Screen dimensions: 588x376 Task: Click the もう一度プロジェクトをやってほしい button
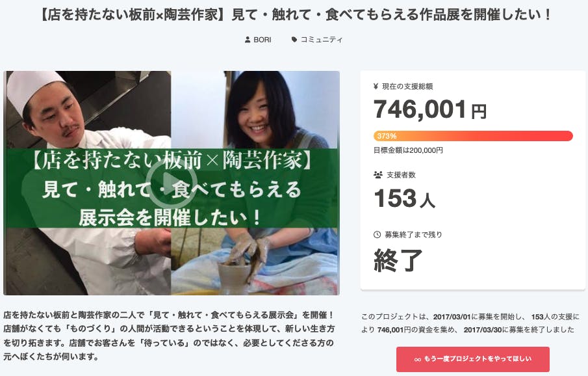[x=473, y=359]
